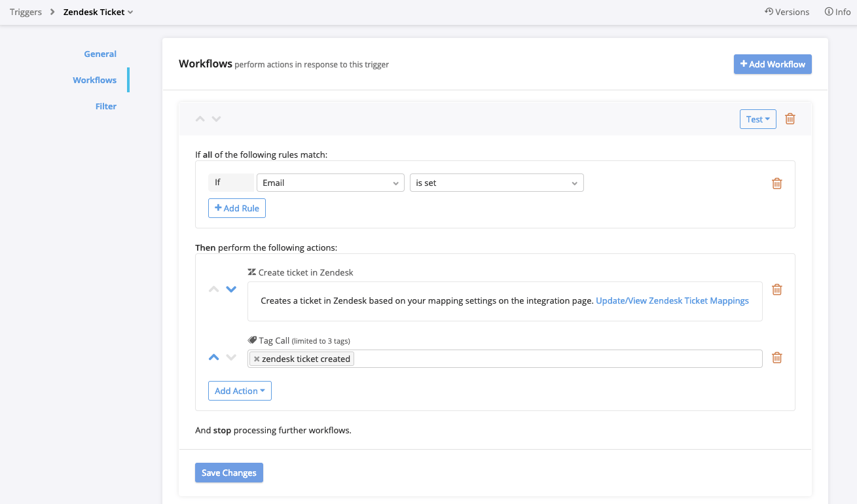Image resolution: width=857 pixels, height=504 pixels.
Task: Expand the Zendesk Ticket trigger name dropdown
Action: (x=129, y=11)
